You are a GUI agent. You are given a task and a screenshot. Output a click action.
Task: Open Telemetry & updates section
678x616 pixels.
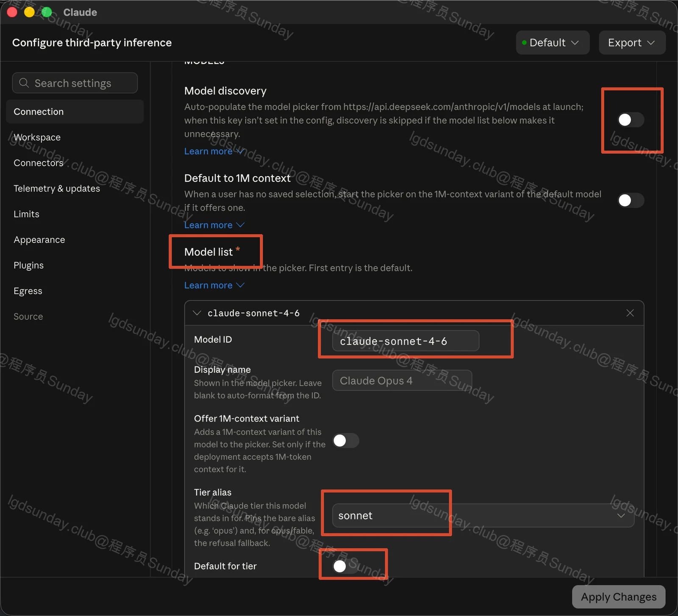75,189
